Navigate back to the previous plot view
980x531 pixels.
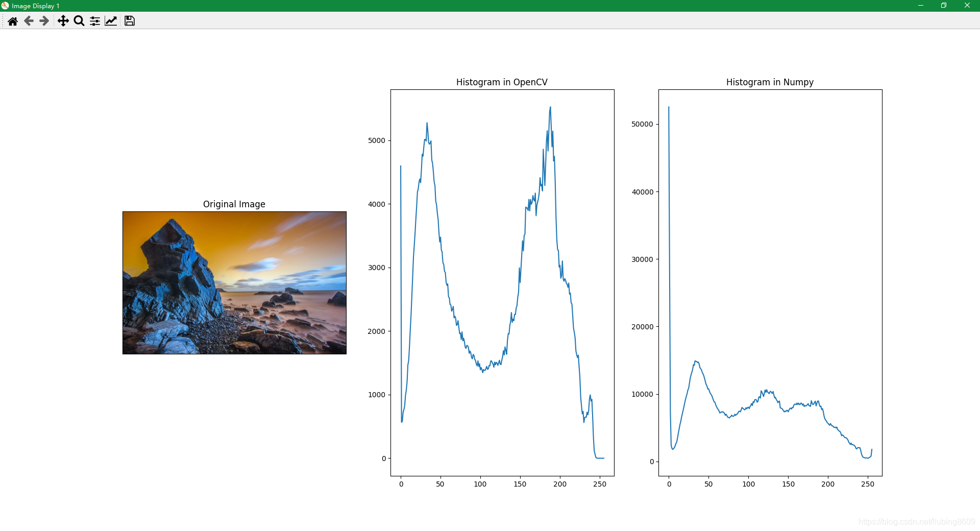point(28,21)
